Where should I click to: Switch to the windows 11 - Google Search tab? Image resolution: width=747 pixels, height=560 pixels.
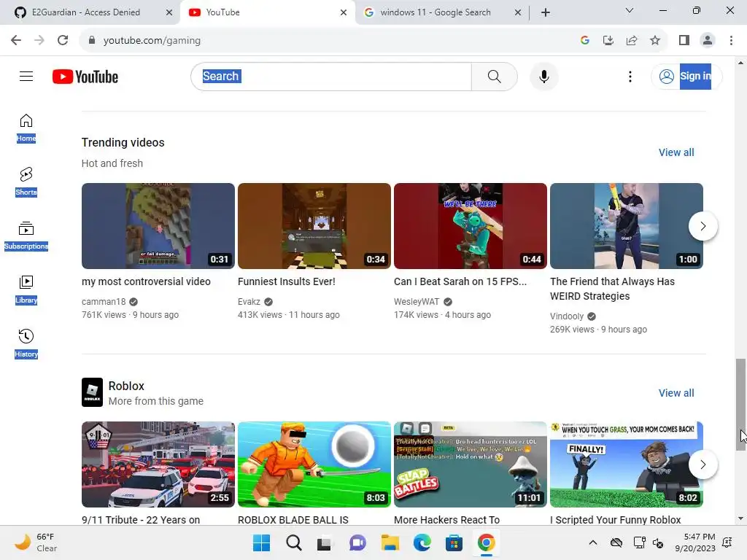pos(435,12)
